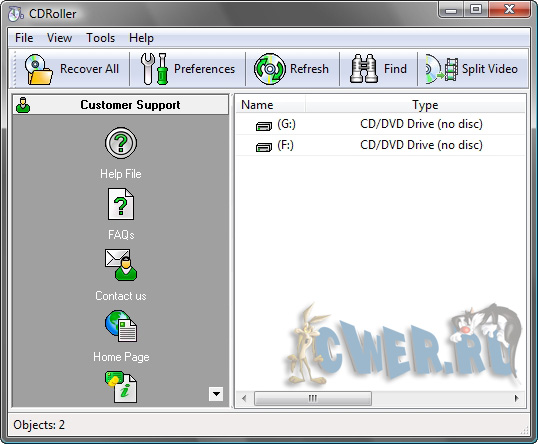Open the Tools menu
The height and width of the screenshot is (444, 538).
(100, 38)
